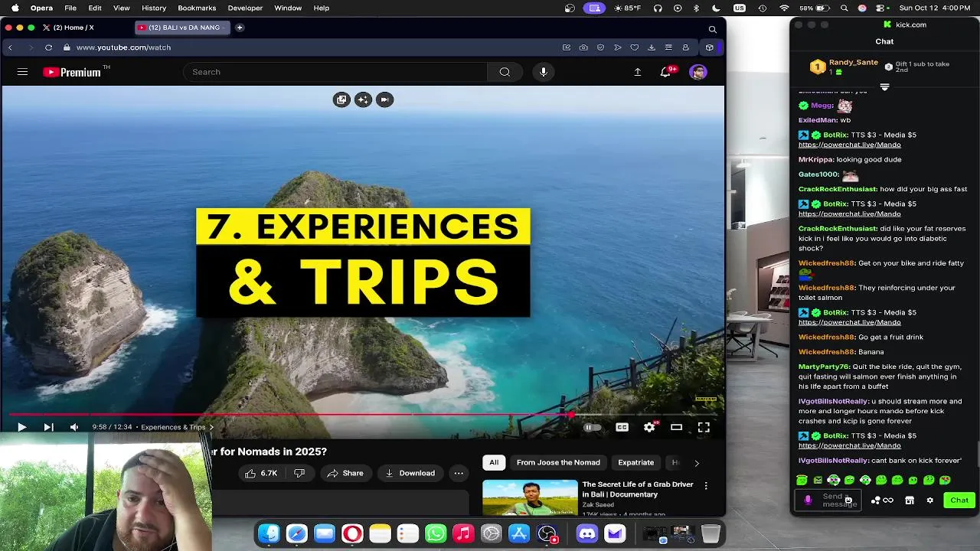Download the video
The image size is (980, 551).
coord(410,473)
